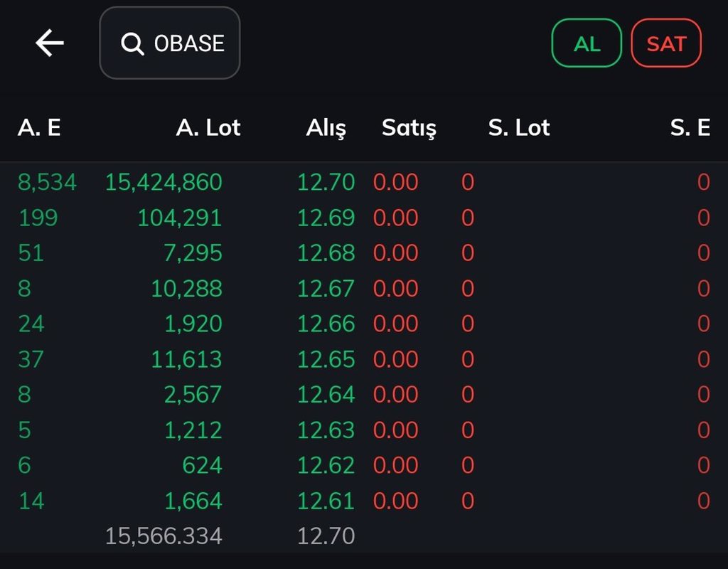Select order count 6
Viewport: 728px width, 569px height.
[x=24, y=465]
